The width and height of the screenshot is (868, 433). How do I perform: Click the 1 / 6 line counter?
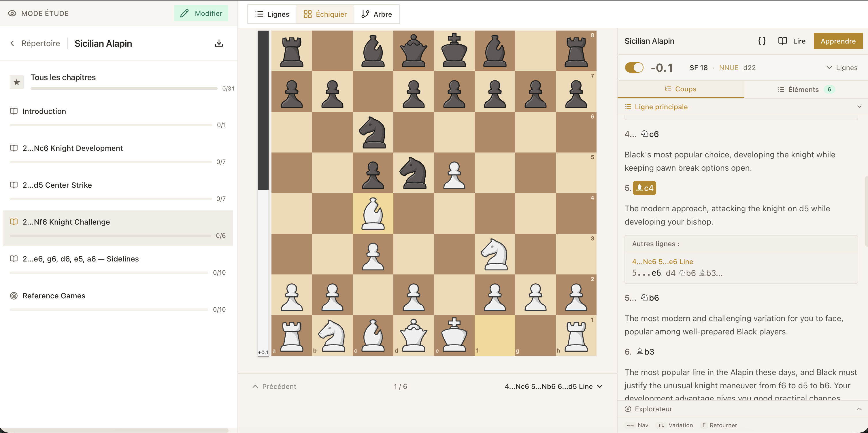click(x=400, y=386)
